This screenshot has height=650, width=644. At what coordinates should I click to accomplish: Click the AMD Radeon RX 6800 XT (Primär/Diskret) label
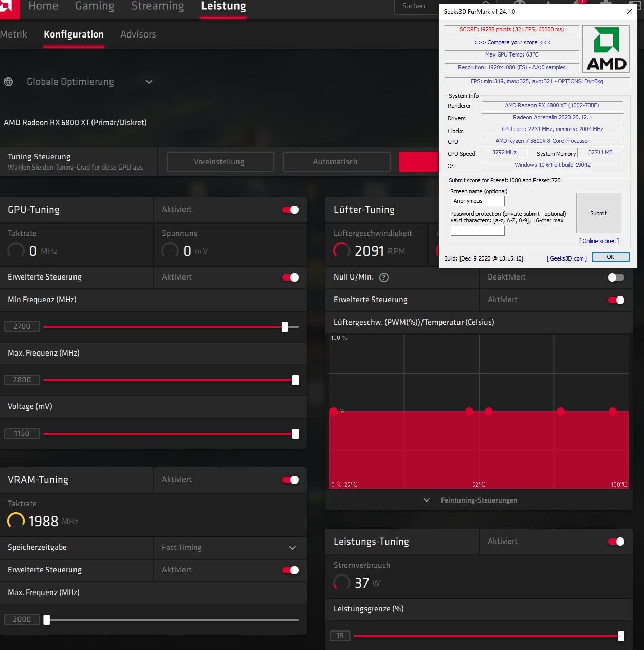pos(75,122)
